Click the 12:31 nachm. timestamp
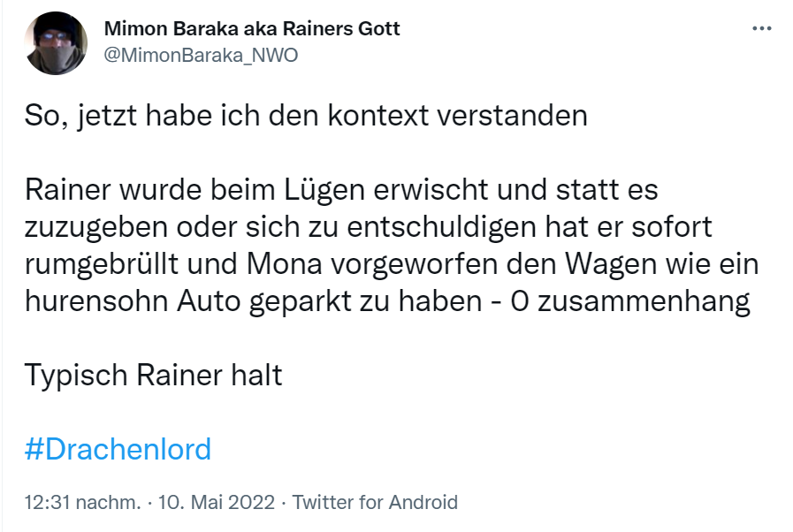Image resolution: width=793 pixels, height=532 pixels. pyautogui.click(x=82, y=502)
